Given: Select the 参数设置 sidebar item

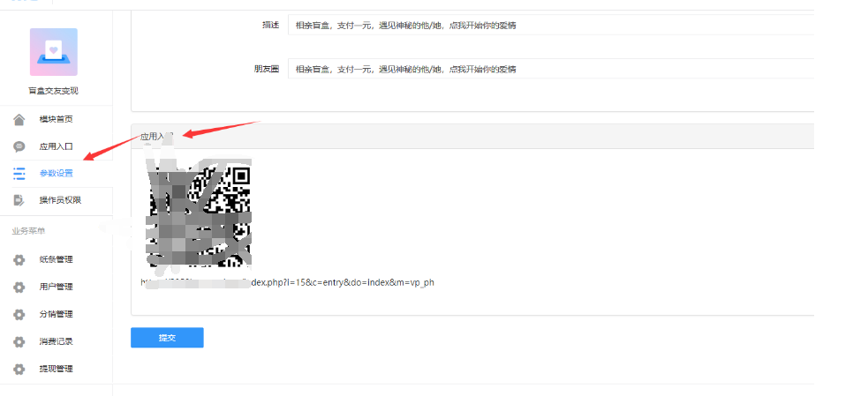Looking at the screenshot, I should (x=56, y=173).
